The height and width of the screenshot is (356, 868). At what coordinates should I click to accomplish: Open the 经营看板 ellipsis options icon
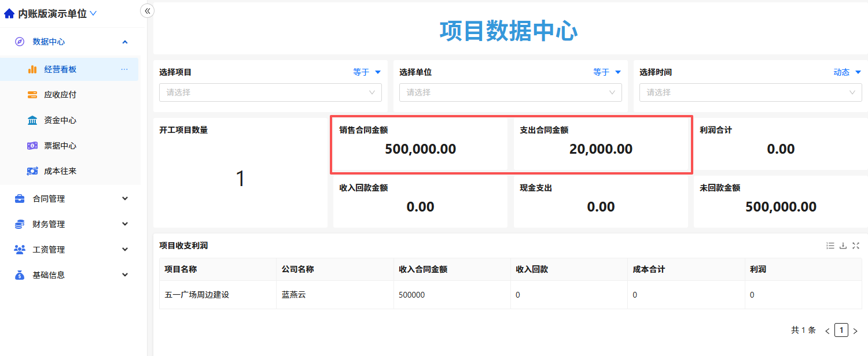(124, 69)
